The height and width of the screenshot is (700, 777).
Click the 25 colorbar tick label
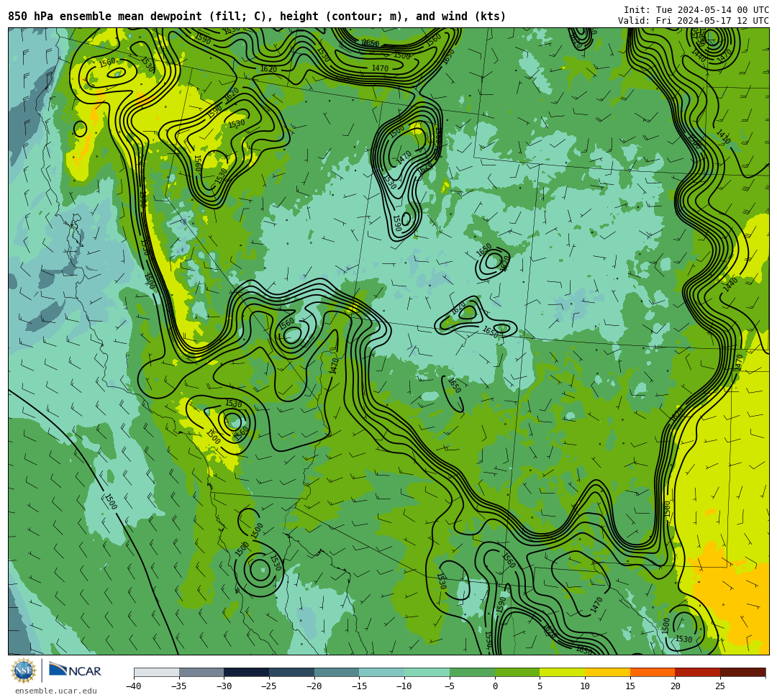pyautogui.click(x=720, y=686)
